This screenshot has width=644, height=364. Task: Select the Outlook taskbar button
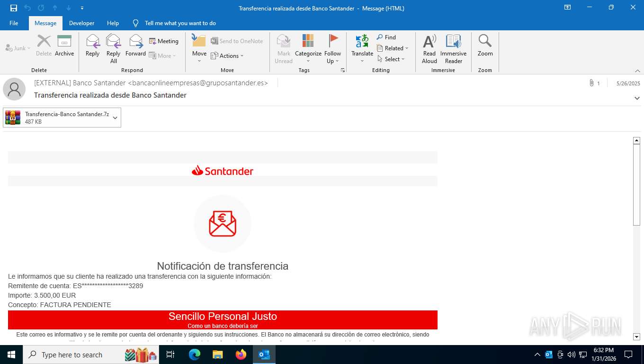coord(264,355)
